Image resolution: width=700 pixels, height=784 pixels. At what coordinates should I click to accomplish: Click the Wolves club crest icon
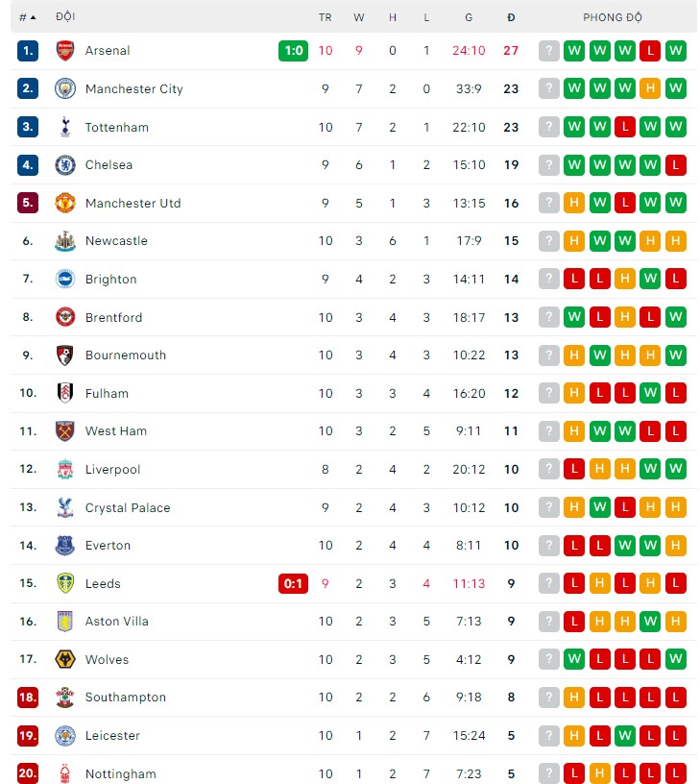click(64, 660)
